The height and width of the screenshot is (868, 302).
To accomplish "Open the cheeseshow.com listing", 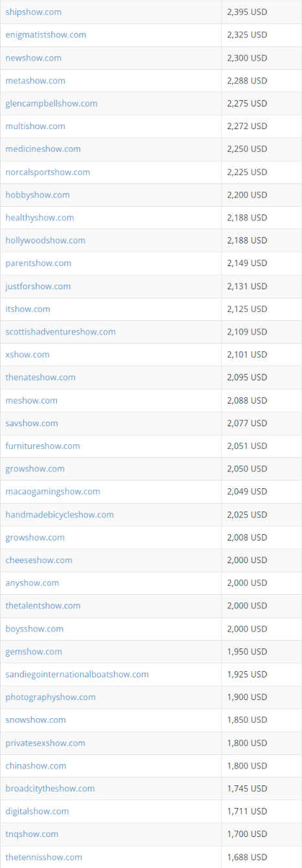I will [39, 560].
